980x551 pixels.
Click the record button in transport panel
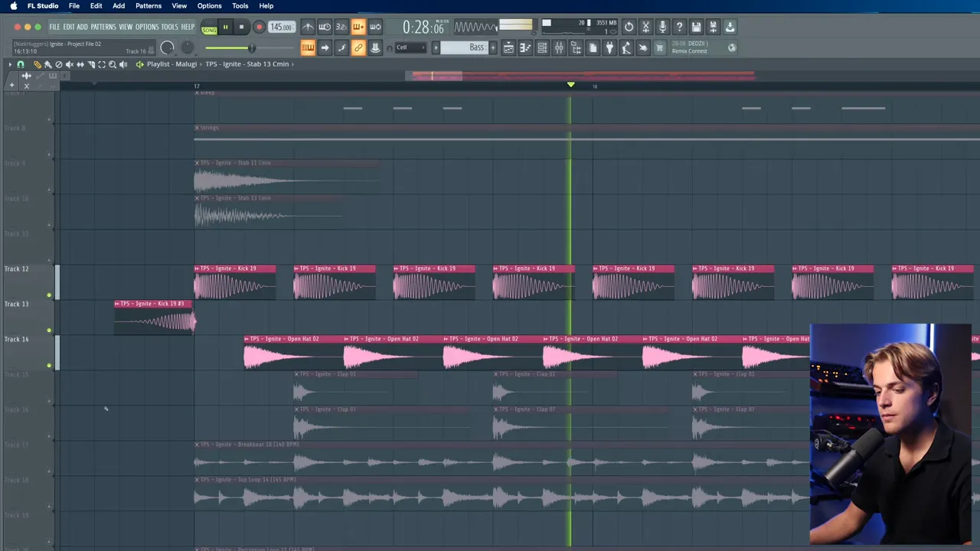(x=259, y=28)
